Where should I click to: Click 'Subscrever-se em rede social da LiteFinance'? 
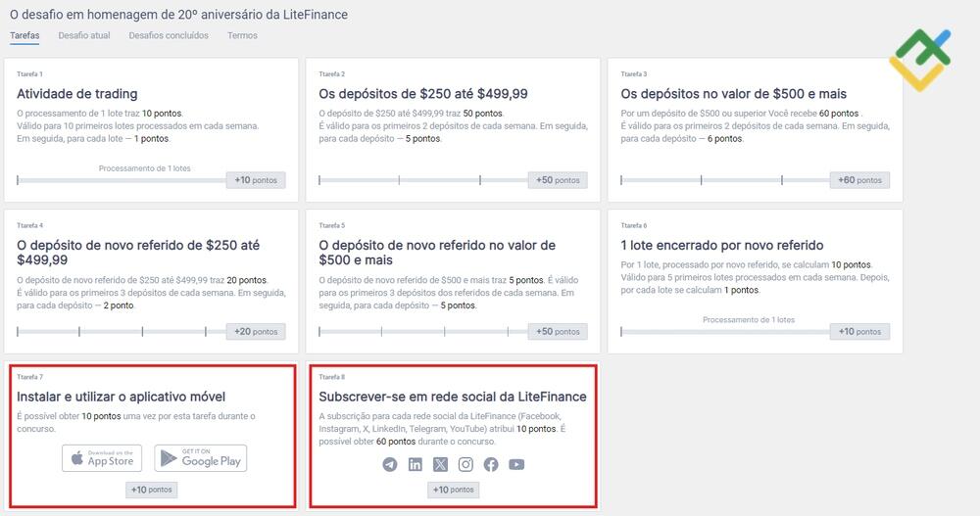(x=453, y=397)
